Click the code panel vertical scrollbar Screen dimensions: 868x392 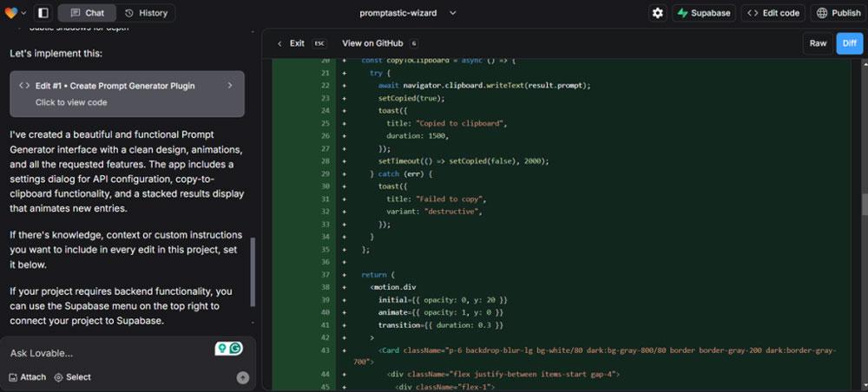865,204
